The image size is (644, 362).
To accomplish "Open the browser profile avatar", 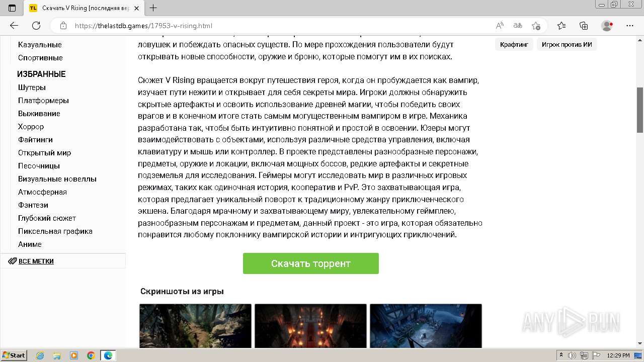I will [607, 26].
